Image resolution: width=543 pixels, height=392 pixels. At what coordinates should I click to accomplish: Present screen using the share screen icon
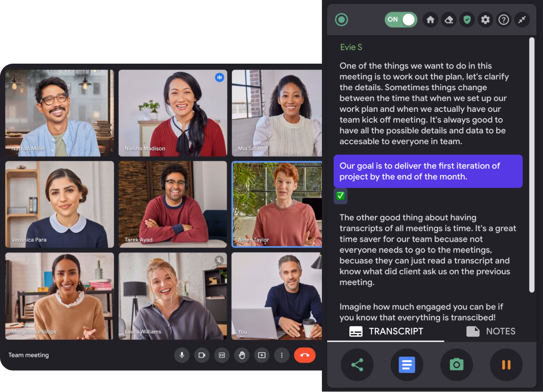[262, 355]
